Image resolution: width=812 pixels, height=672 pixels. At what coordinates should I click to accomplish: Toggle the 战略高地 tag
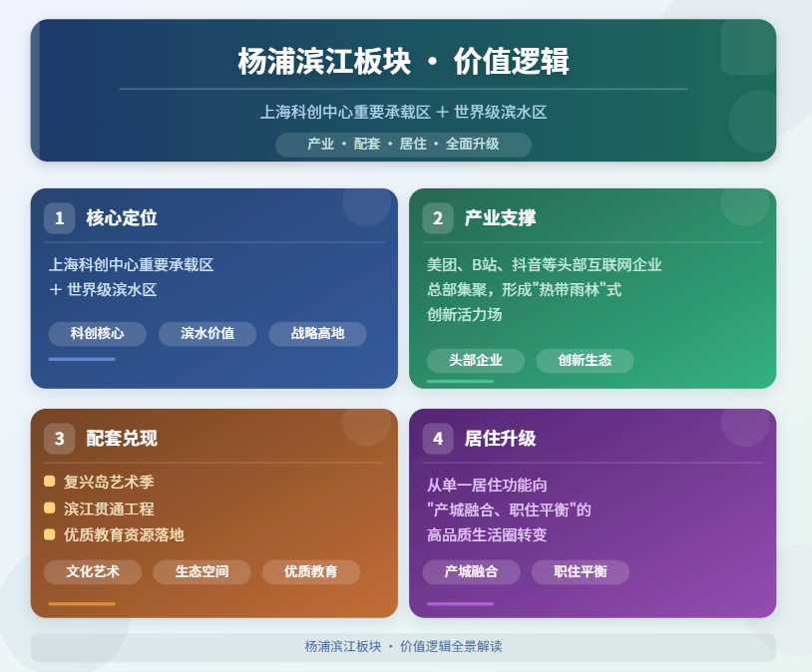(317, 334)
